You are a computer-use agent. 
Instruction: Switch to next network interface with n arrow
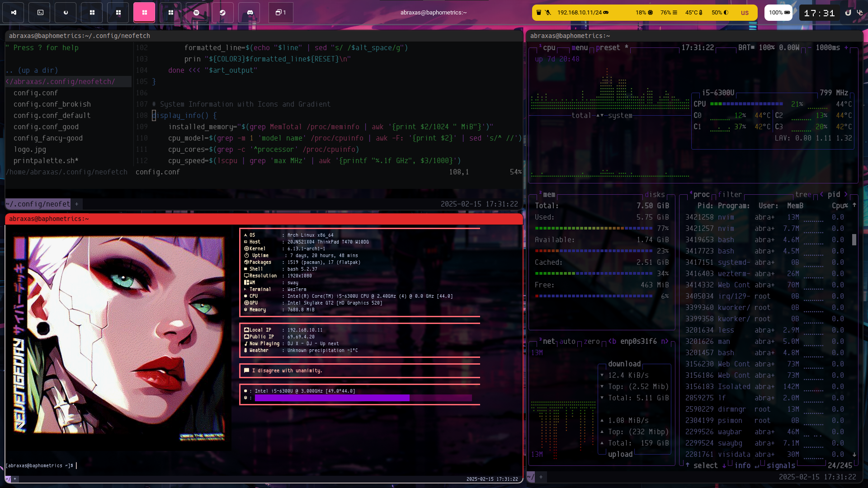[665, 342]
